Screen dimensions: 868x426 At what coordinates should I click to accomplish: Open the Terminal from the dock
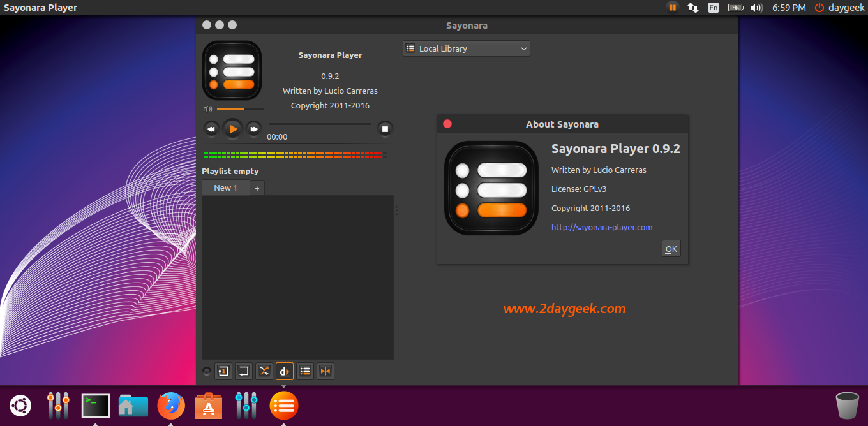click(96, 406)
